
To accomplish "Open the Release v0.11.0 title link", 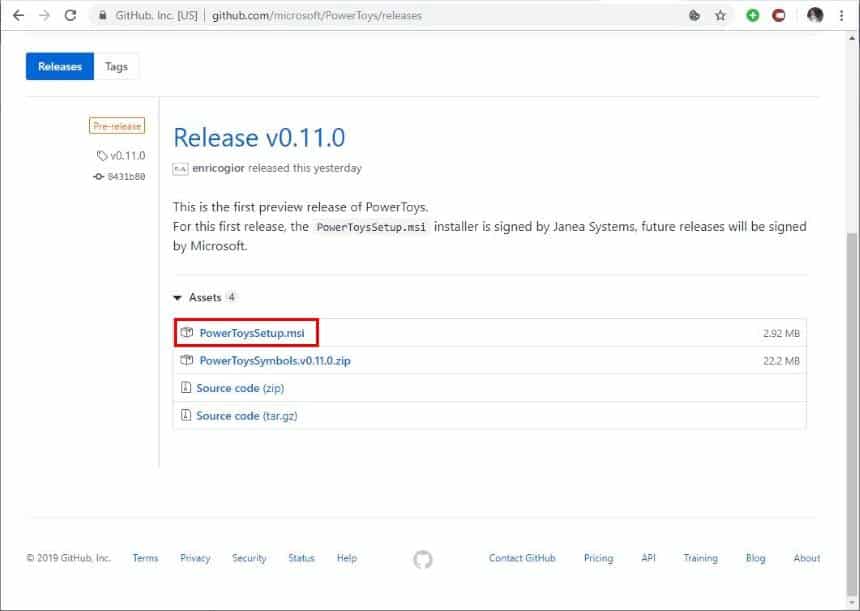I will [x=259, y=137].
